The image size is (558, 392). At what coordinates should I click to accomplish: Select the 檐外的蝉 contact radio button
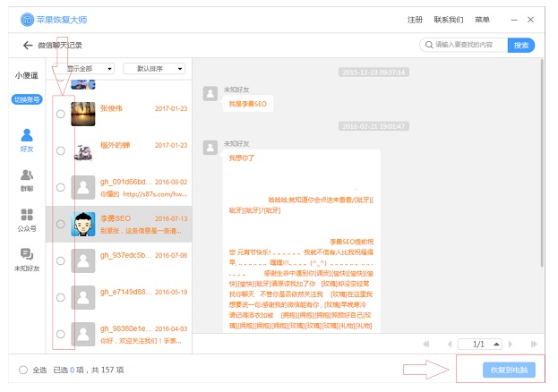61,150
